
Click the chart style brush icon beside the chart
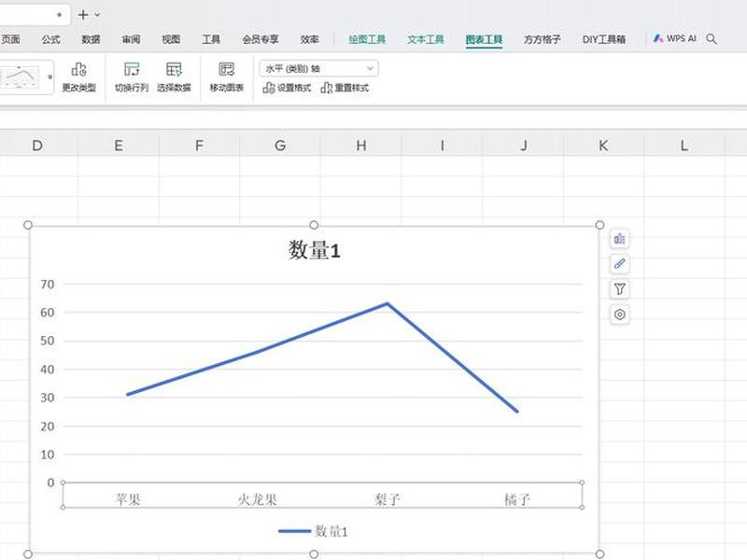coord(619,264)
